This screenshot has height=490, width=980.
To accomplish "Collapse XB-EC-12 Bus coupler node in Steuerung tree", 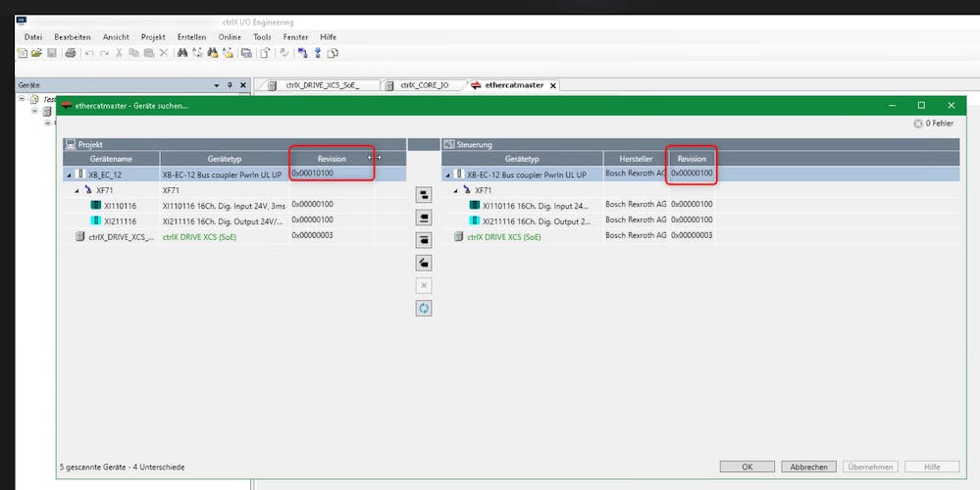I will click(448, 174).
